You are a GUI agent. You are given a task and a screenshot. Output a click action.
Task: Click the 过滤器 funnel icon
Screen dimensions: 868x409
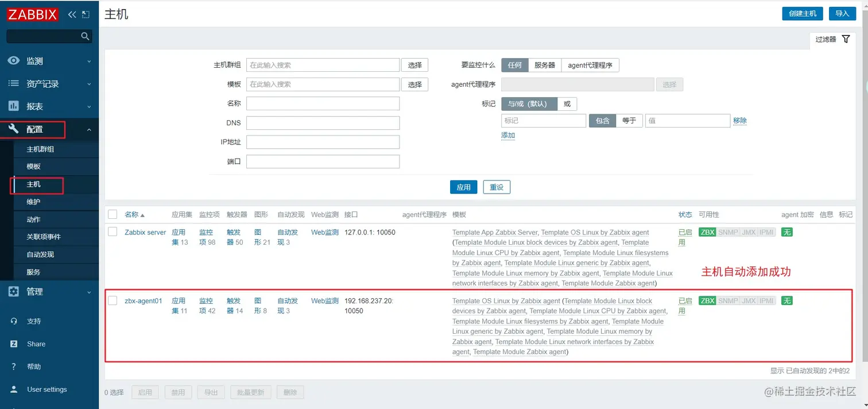[x=846, y=39]
